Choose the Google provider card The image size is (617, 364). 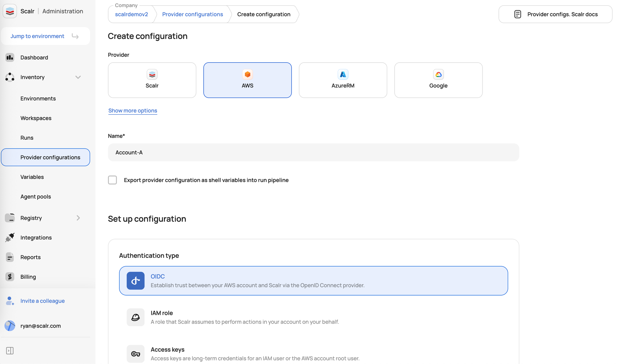(438, 80)
